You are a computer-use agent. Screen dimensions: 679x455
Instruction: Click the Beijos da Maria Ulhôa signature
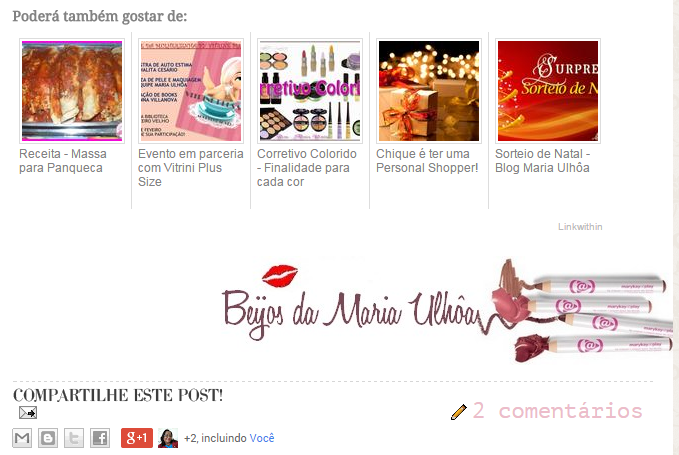[x=446, y=310]
